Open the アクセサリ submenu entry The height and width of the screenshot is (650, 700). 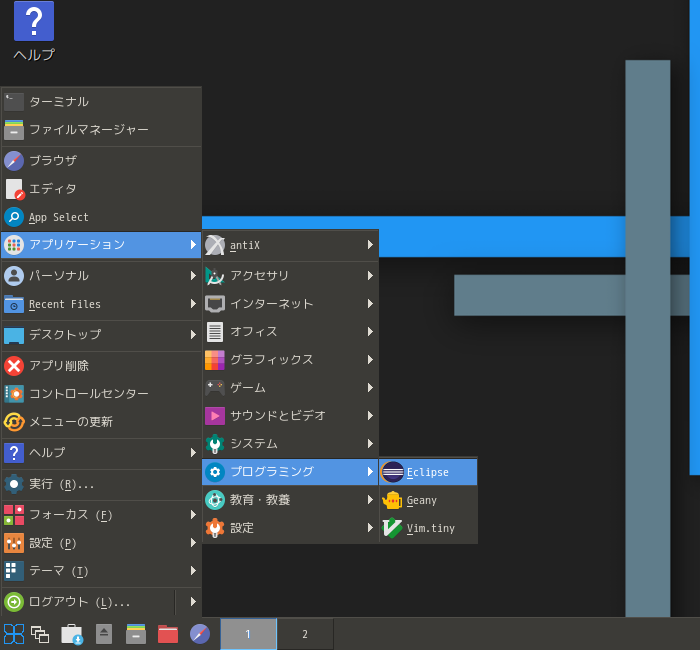[291, 276]
